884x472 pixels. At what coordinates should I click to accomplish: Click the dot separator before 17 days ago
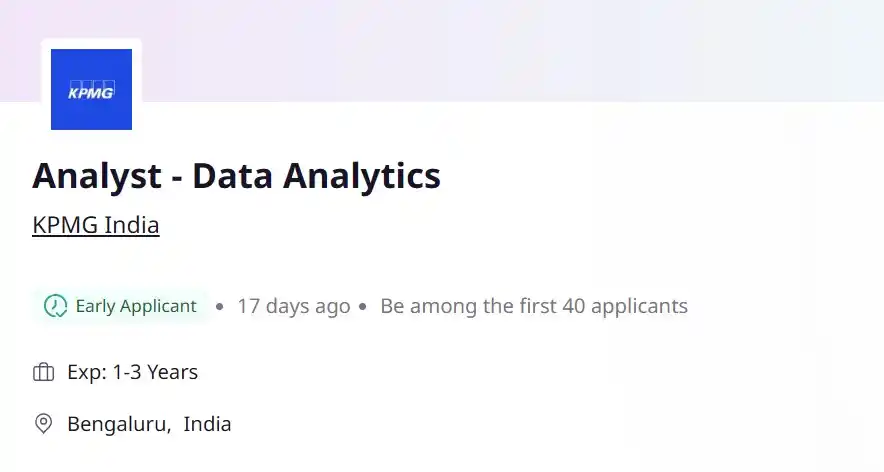pos(219,306)
